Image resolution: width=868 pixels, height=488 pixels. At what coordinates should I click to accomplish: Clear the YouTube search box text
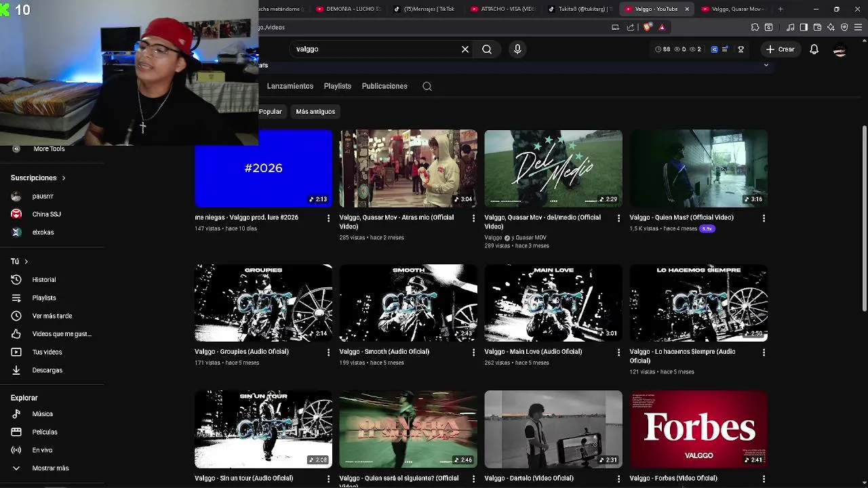point(465,49)
